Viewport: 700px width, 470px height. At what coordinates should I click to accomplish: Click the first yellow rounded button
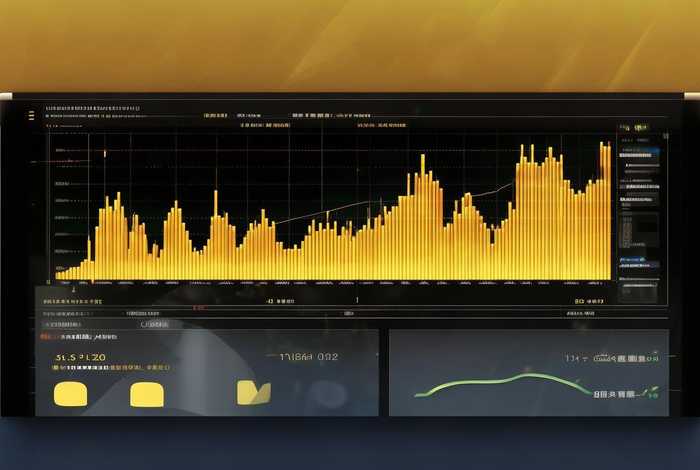[x=70, y=393]
